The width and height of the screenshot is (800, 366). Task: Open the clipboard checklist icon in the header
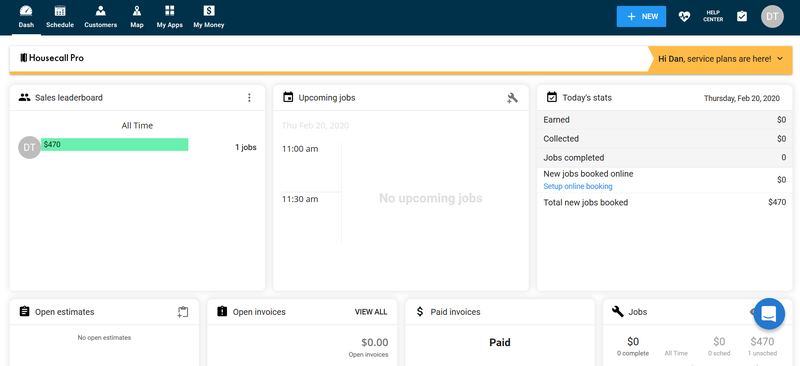coord(742,16)
